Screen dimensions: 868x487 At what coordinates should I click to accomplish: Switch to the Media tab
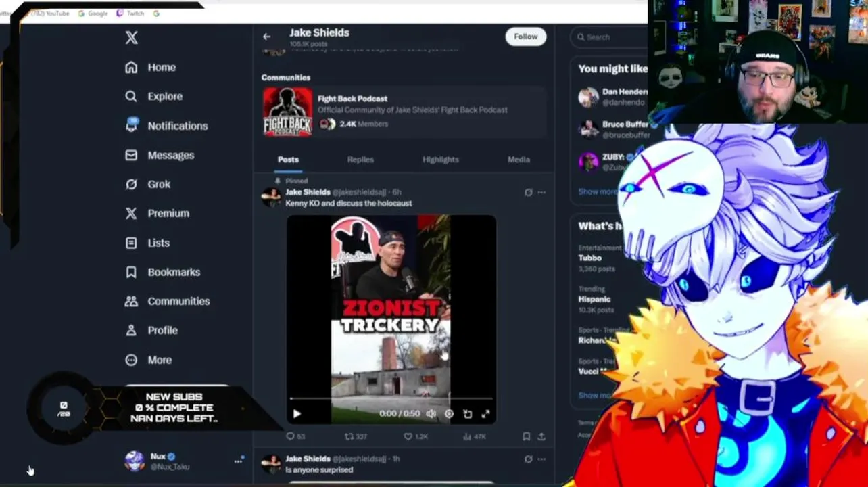pos(519,160)
